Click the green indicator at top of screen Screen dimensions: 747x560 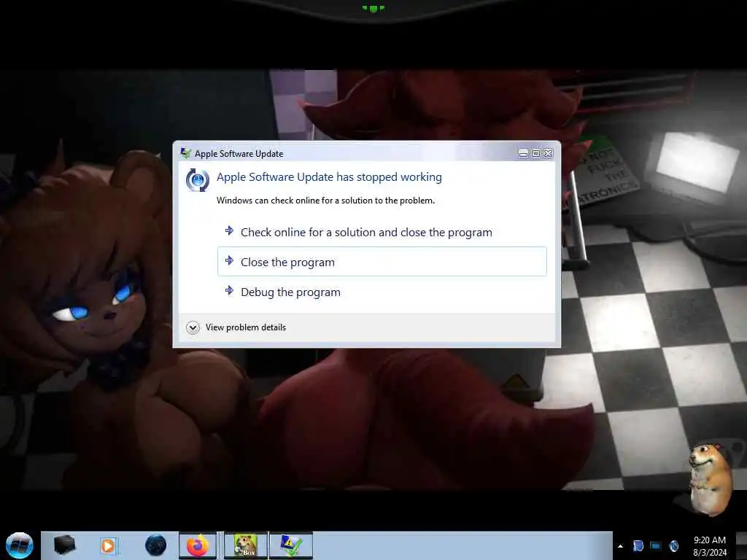tap(373, 8)
